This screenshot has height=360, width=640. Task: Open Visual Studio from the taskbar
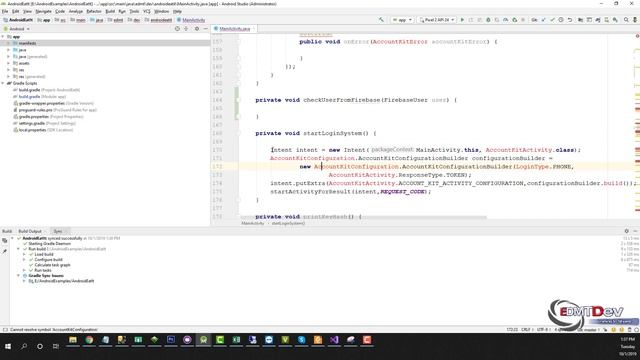[x=334, y=340]
